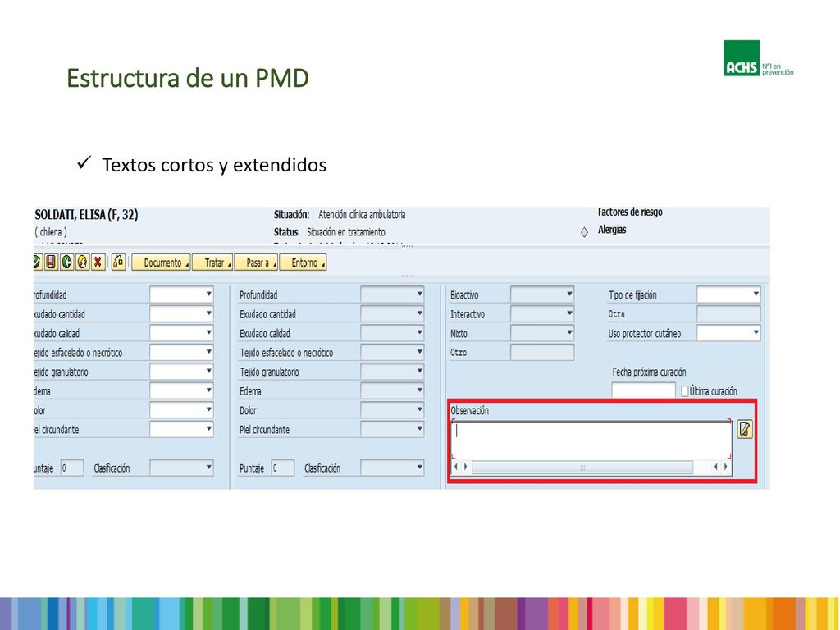Click the Otra input field
This screenshot has width=840, height=630.
728,314
